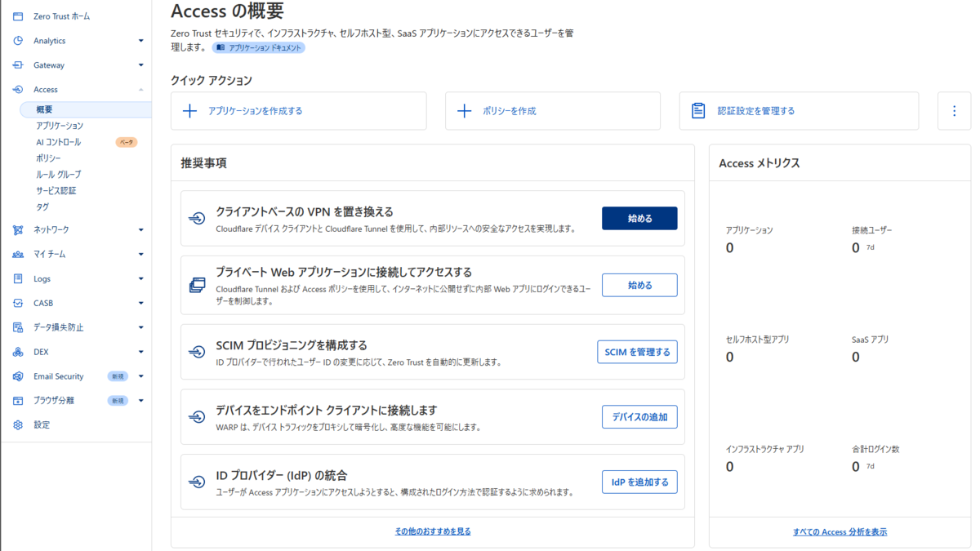The width and height of the screenshot is (980, 551).
Task: Click the 新規 badge beside Email Security
Action: (x=118, y=376)
